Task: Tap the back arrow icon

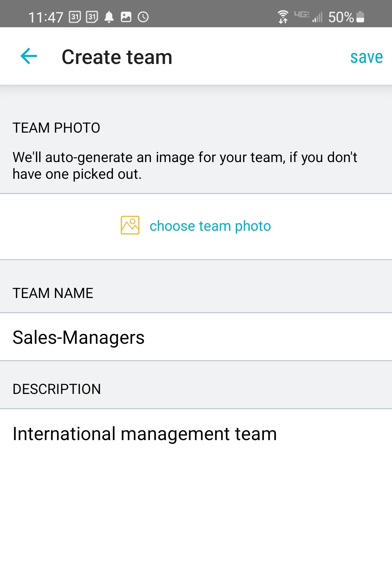Action: click(x=29, y=56)
